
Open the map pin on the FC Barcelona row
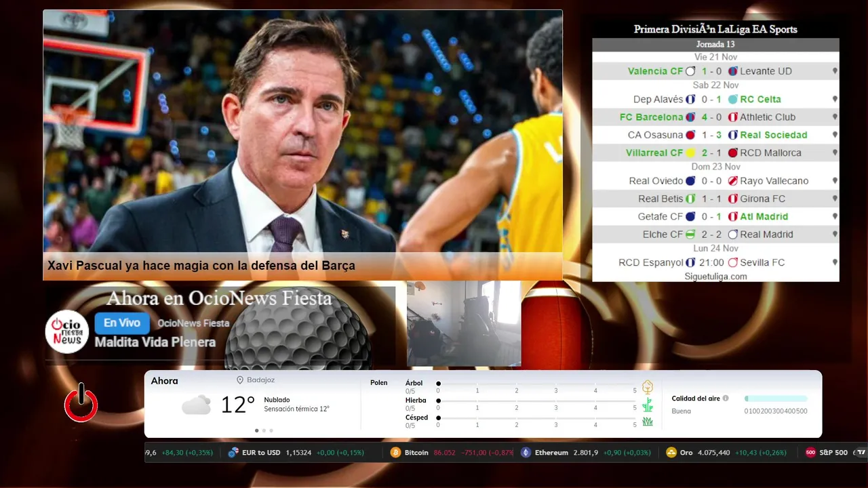coord(835,117)
